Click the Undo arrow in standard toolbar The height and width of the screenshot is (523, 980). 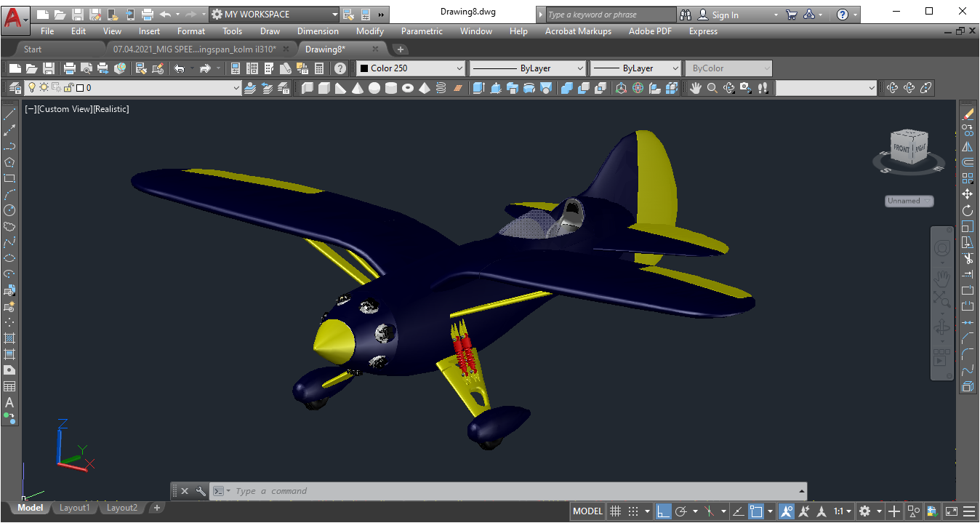(x=179, y=68)
